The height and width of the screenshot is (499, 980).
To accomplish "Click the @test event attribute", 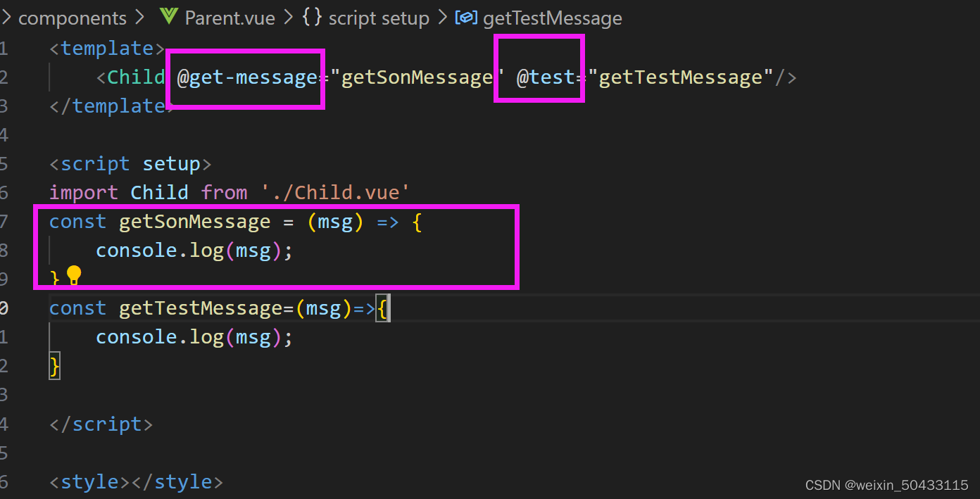I will click(x=546, y=77).
